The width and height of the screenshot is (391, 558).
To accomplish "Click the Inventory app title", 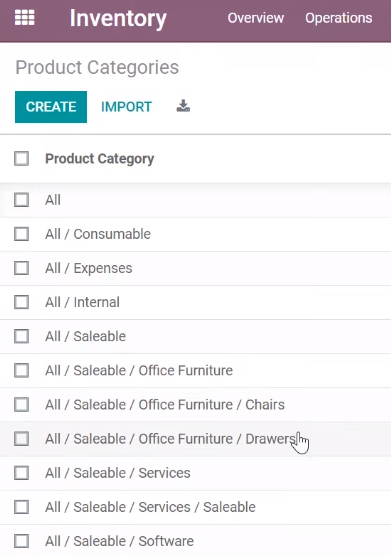I will (x=118, y=19).
